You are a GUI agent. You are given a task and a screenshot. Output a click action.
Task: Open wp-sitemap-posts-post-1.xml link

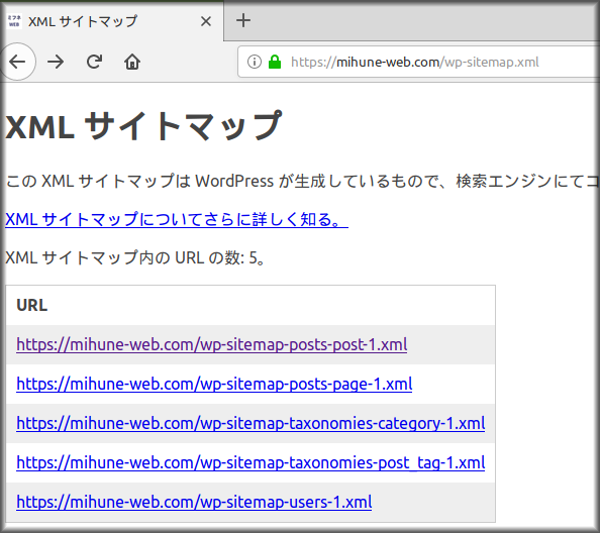pos(212,344)
